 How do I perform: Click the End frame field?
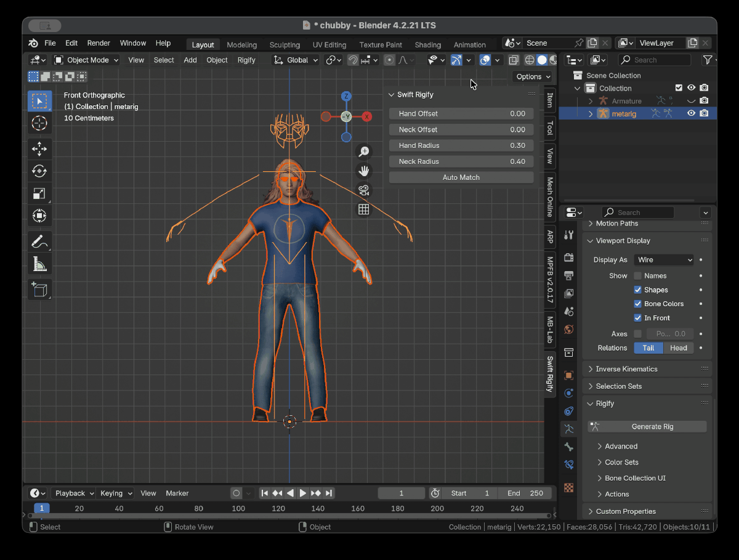click(x=525, y=493)
